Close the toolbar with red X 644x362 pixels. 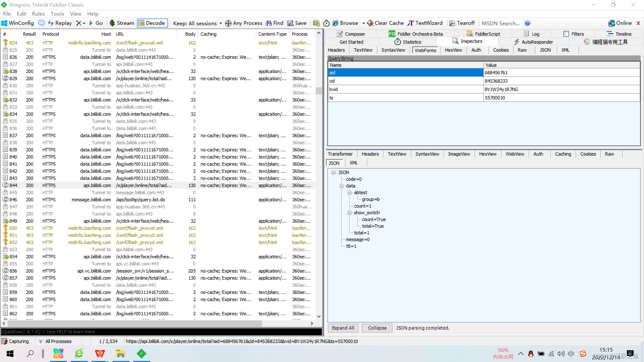(x=638, y=23)
